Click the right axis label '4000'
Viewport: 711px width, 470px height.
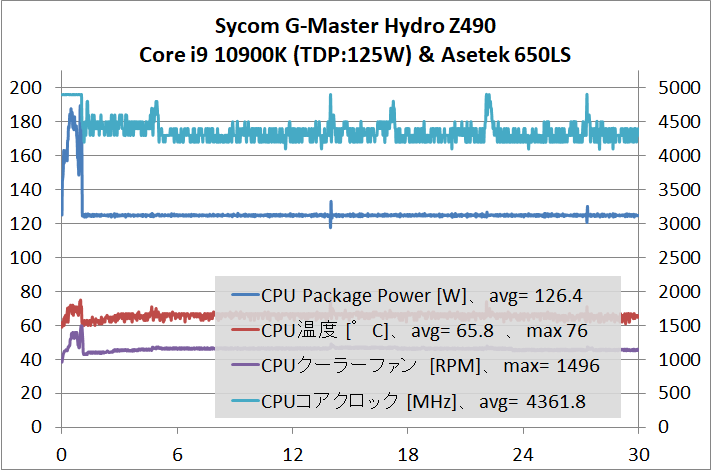pos(679,155)
